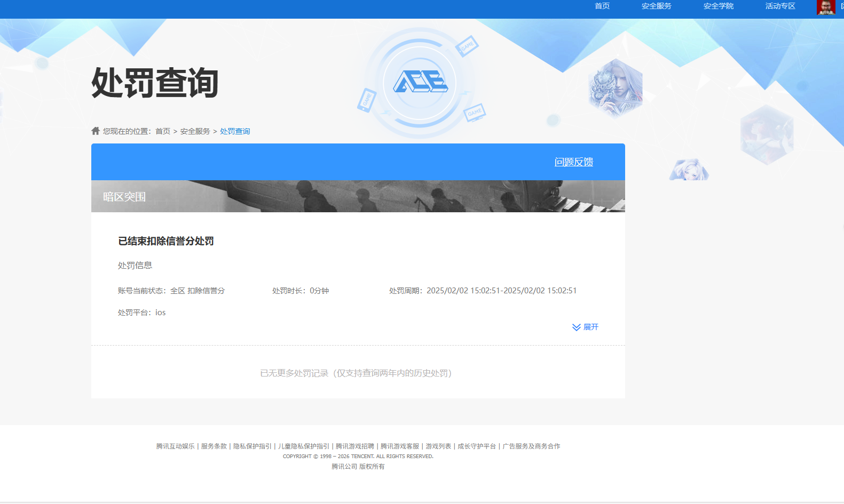Image resolution: width=844 pixels, height=504 pixels.
Task: Click the ACE logo emblem
Action: tap(420, 82)
